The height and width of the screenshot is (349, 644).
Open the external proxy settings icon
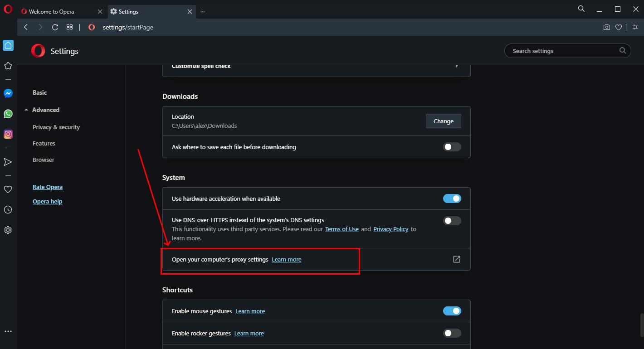coord(456,259)
